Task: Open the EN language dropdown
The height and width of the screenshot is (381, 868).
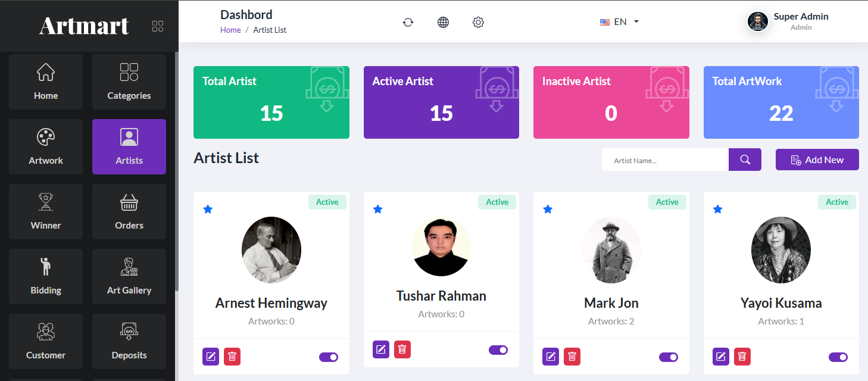Action: point(620,22)
